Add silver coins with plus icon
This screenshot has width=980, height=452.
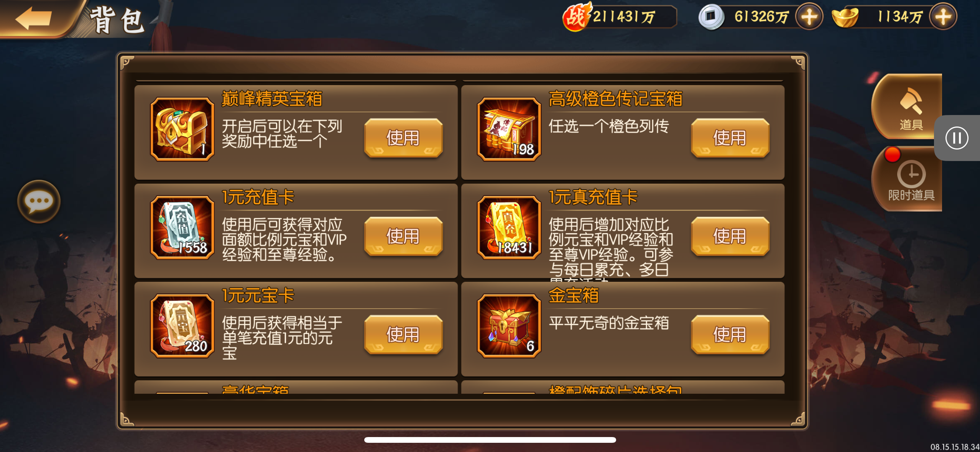809,16
